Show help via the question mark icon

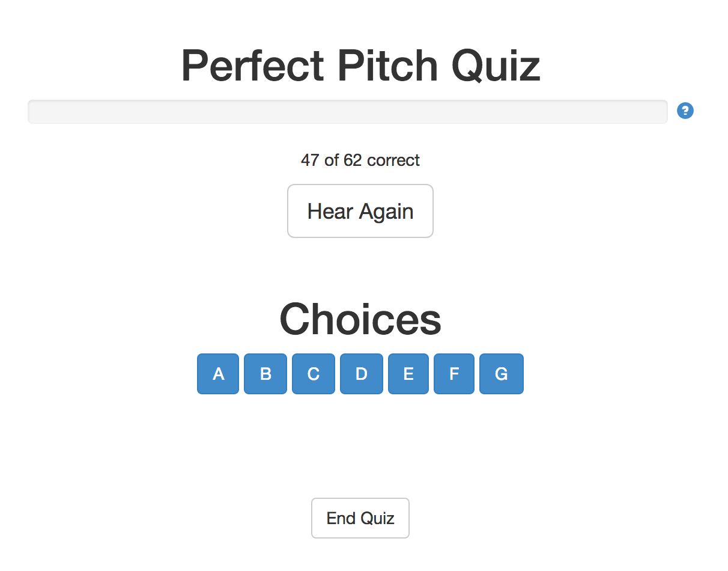pyautogui.click(x=685, y=111)
